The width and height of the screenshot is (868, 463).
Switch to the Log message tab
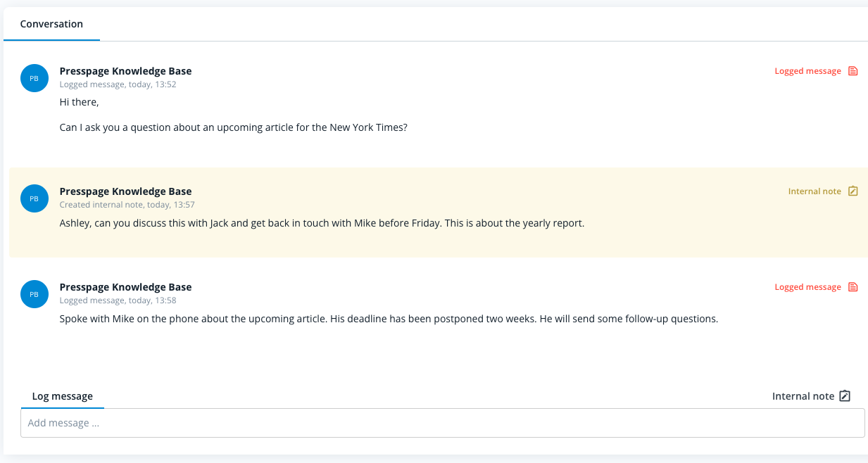tap(62, 396)
